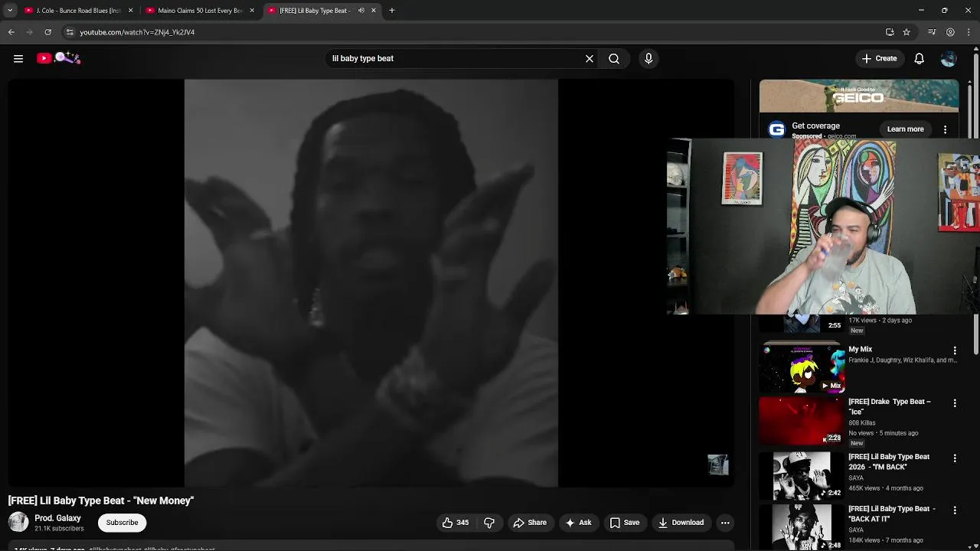The image size is (980, 551).
Task: Close the Lil Baby Type Beat tab
Action: tap(374, 11)
